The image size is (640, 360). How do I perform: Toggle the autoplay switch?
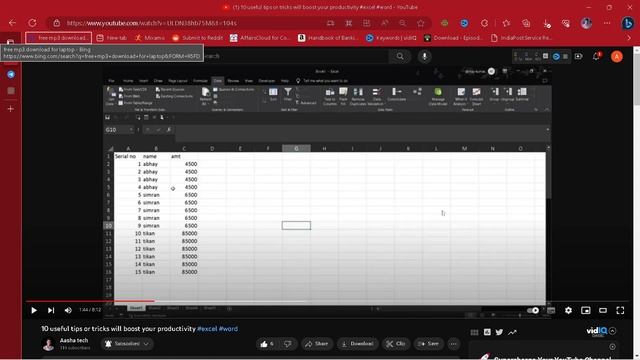(533, 311)
